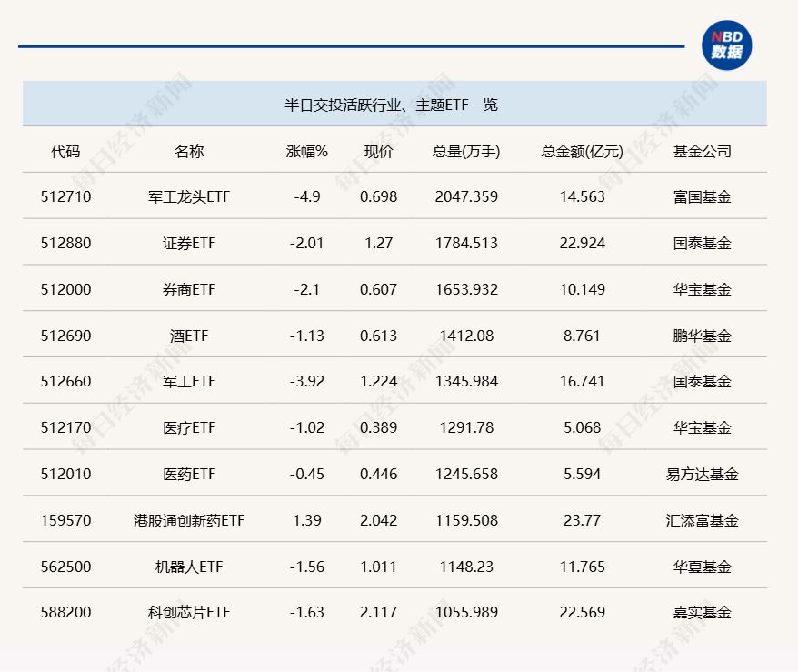The image size is (798, 672).
Task: Click 科创芯片ETF name cell
Action: click(x=189, y=611)
